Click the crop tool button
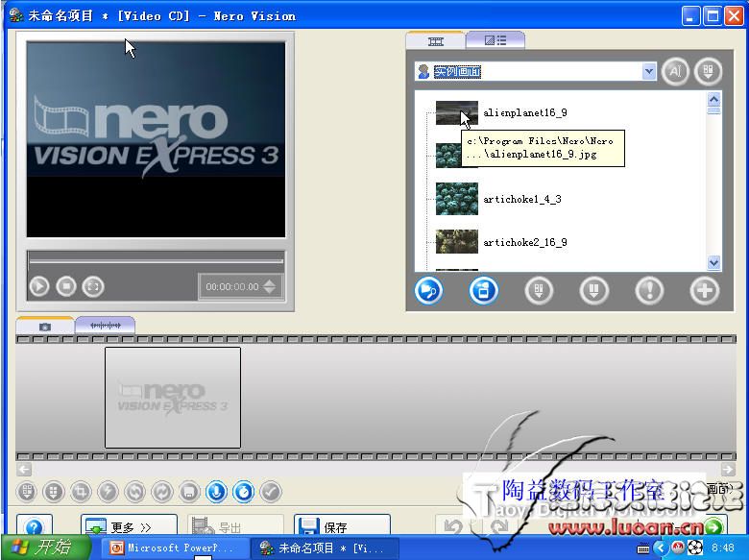 [x=81, y=492]
